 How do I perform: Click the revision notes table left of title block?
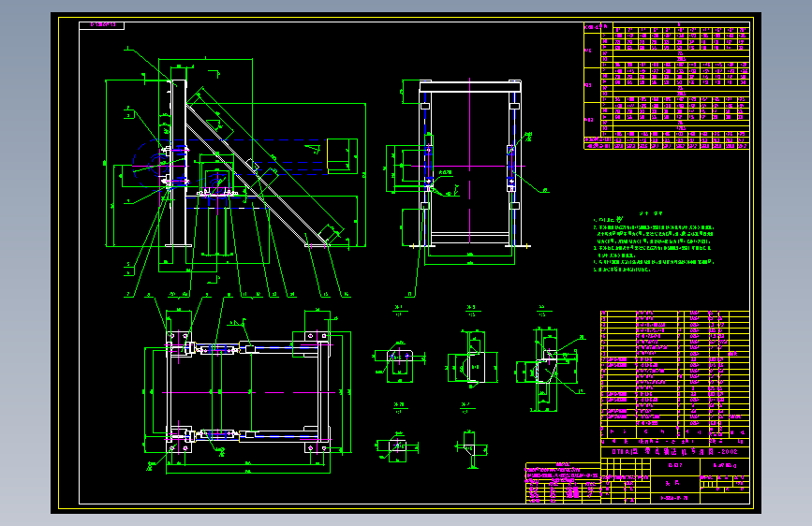pyautogui.click(x=563, y=483)
